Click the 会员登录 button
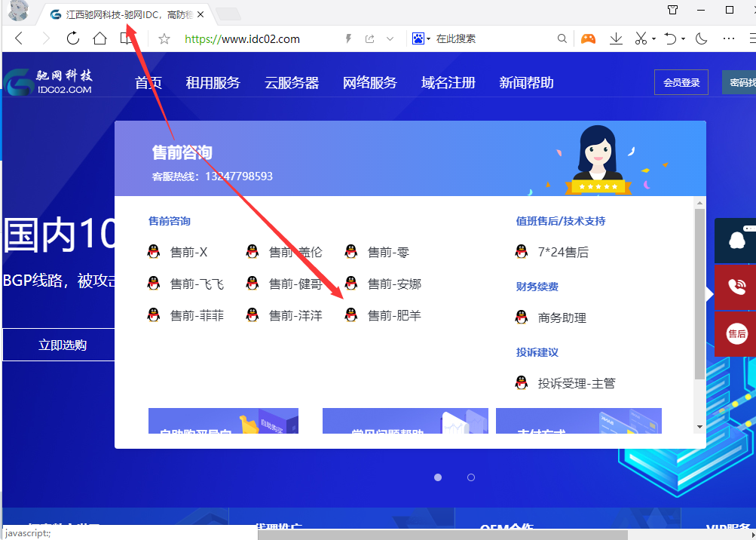 (x=681, y=82)
